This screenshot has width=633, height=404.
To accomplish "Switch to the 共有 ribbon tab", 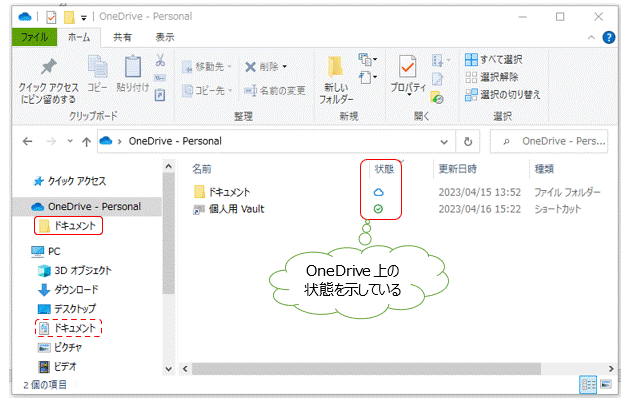I will click(x=122, y=37).
